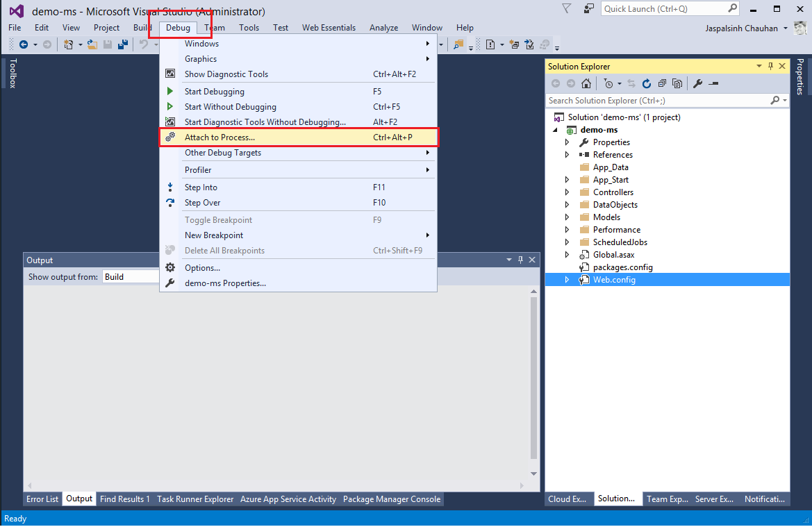812x527 pixels.
Task: Open the Package Manager Console tab
Action: [392, 499]
